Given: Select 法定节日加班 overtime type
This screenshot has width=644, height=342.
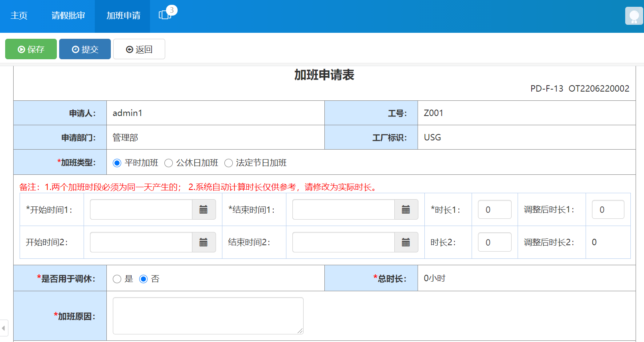Looking at the screenshot, I should pos(229,163).
